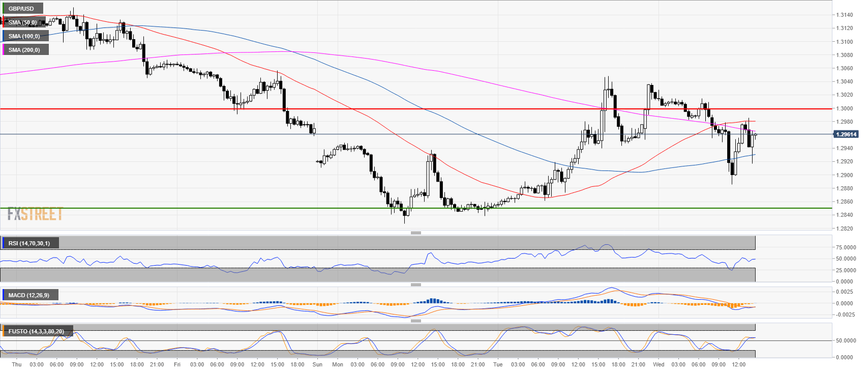Click the FXSTREET watermark logo
This screenshot has width=868, height=371.
point(35,214)
